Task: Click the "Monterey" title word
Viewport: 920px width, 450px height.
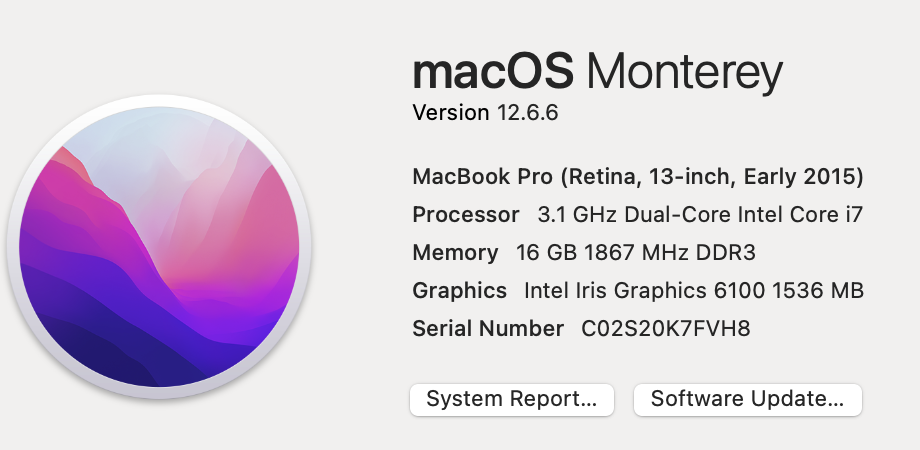Action: click(x=685, y=73)
